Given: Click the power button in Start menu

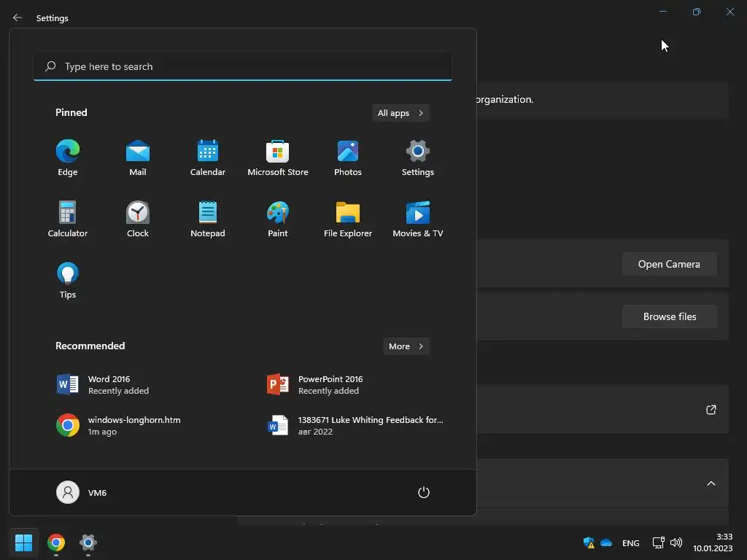Looking at the screenshot, I should [x=424, y=492].
